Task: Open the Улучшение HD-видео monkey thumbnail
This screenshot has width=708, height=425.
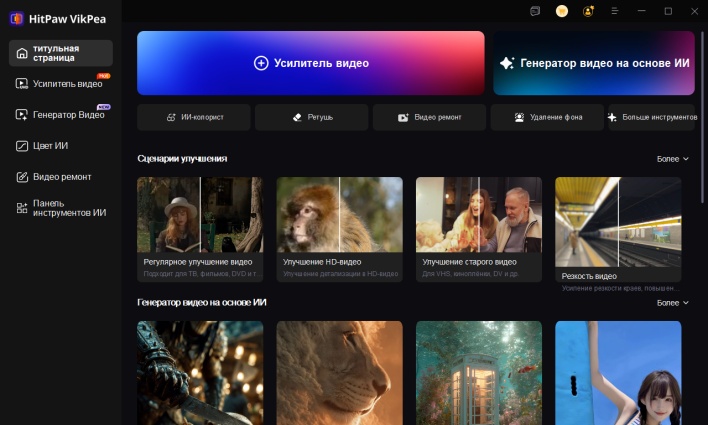Action: coord(339,215)
